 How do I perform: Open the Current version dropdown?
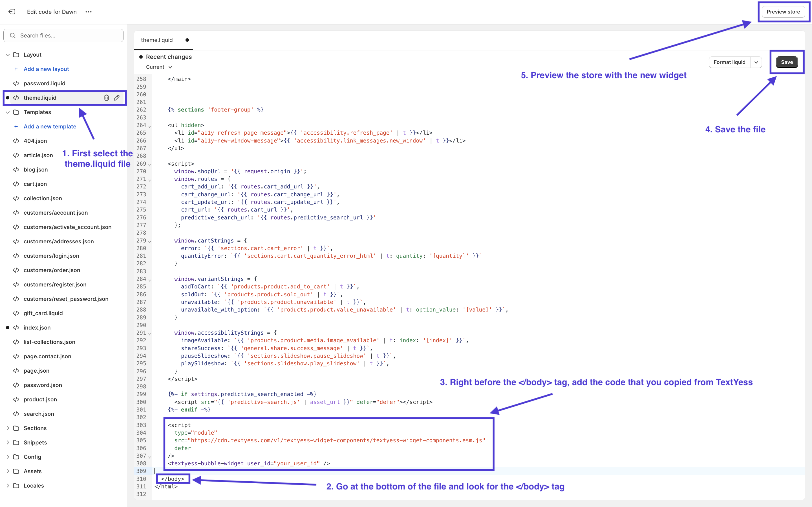pos(159,67)
